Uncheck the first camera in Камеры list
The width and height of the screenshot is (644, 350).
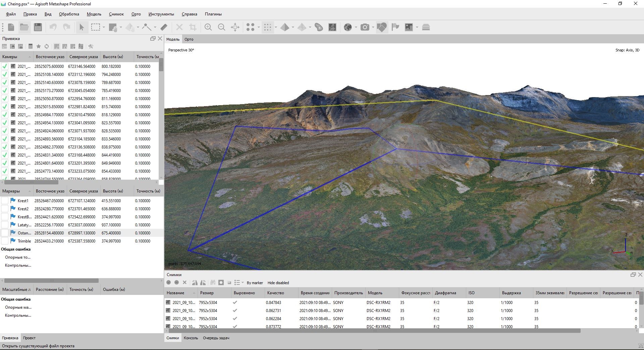point(4,66)
